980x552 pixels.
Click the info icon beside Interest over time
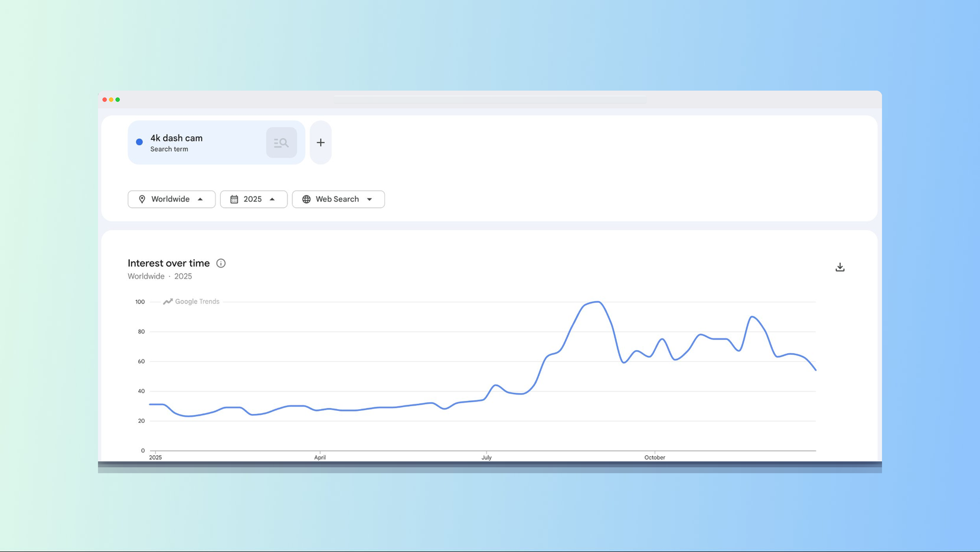tap(221, 263)
